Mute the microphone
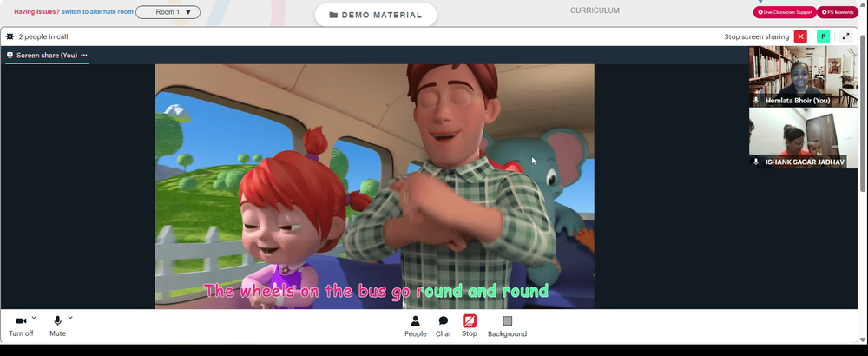Viewport: 868px width, 356px height. (x=57, y=326)
